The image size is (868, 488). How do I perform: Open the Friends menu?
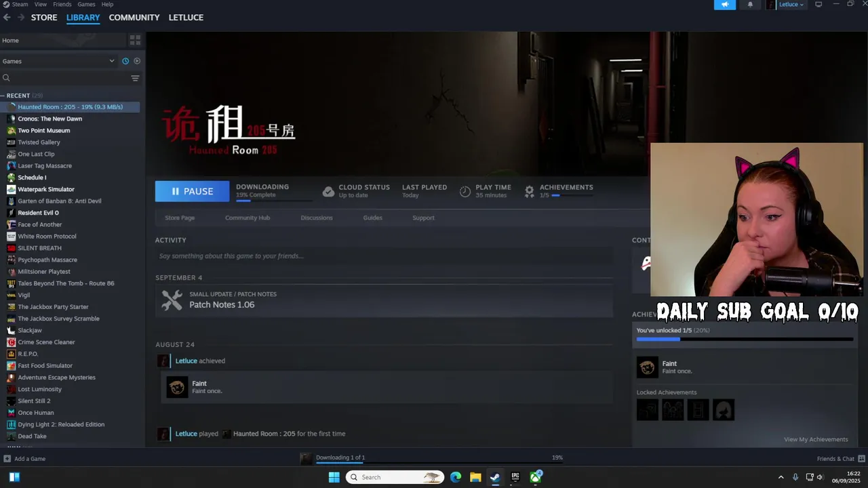62,4
